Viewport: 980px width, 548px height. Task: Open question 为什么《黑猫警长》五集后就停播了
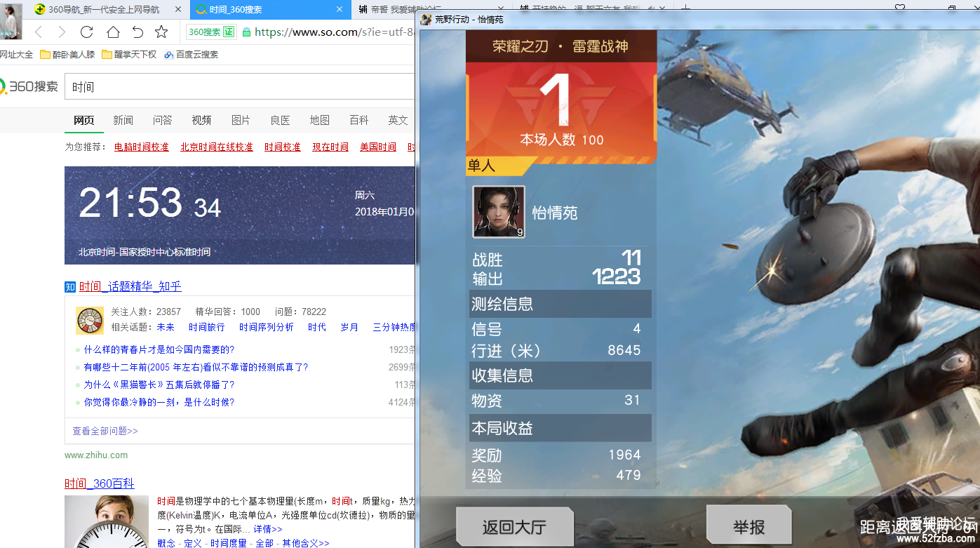tap(159, 385)
